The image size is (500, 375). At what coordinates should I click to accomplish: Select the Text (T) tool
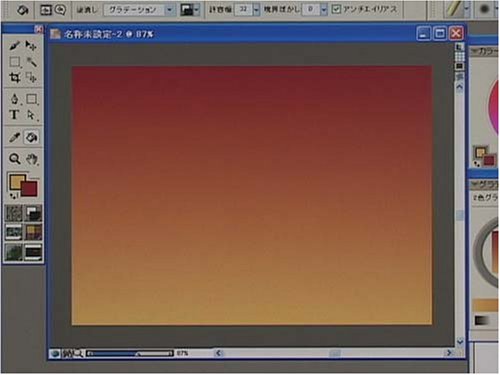pyautogui.click(x=14, y=115)
